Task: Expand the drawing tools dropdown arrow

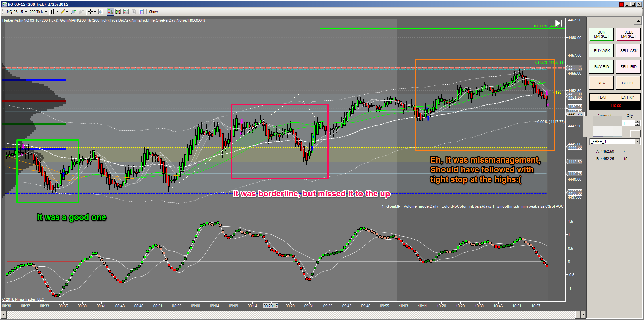Action: [x=68, y=12]
